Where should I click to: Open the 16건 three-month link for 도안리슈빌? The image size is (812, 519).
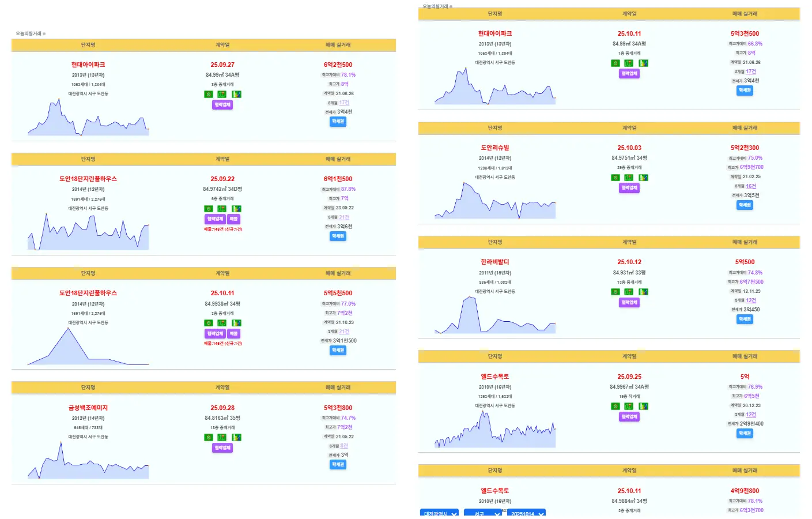pos(751,186)
